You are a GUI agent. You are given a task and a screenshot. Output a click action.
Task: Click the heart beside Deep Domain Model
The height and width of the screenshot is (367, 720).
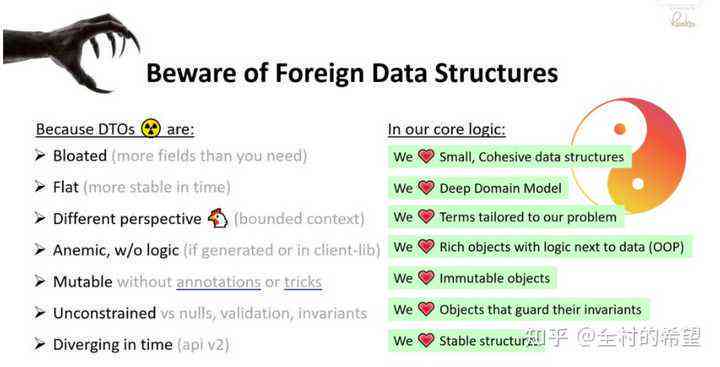(x=426, y=187)
